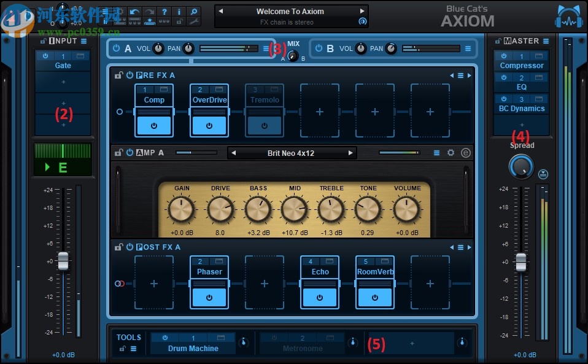Click the circled 'e' amp editor icon

(466, 153)
